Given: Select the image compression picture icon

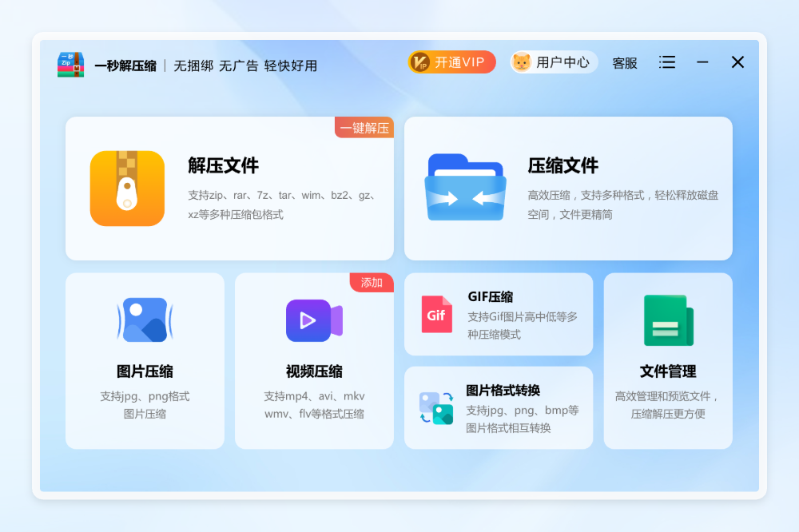Looking at the screenshot, I should 145,320.
